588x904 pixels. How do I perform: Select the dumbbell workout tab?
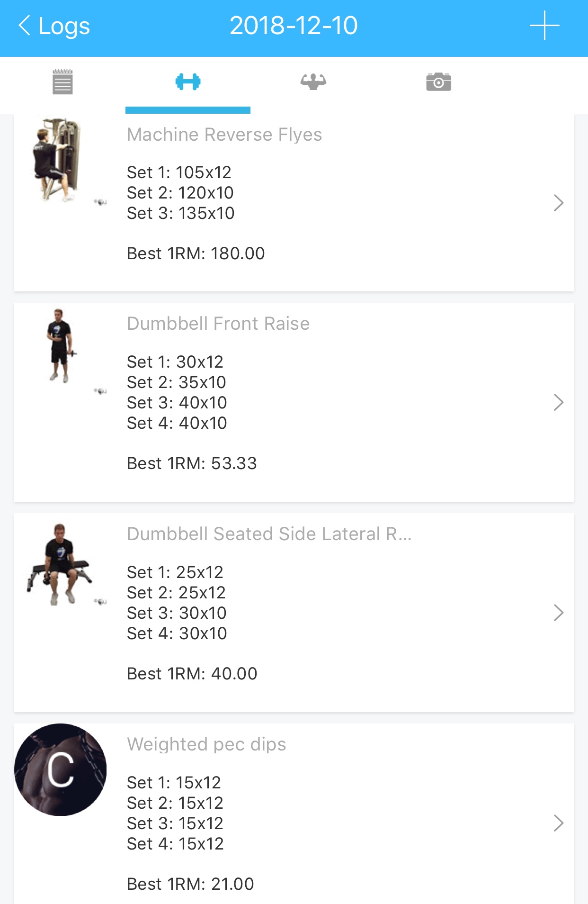[x=188, y=82]
